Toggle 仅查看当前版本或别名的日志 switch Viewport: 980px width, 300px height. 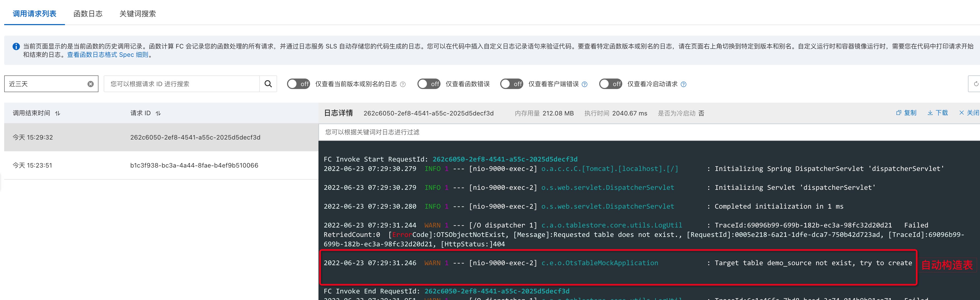tap(298, 84)
